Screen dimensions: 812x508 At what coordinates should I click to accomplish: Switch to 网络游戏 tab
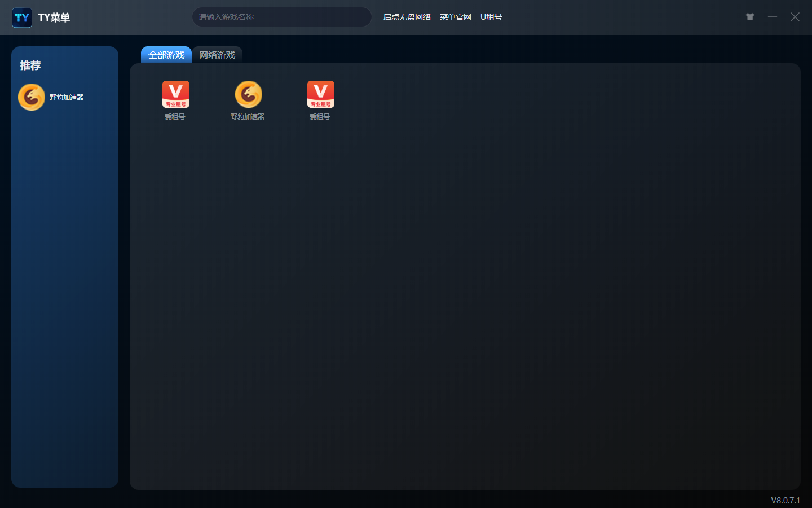(x=217, y=55)
